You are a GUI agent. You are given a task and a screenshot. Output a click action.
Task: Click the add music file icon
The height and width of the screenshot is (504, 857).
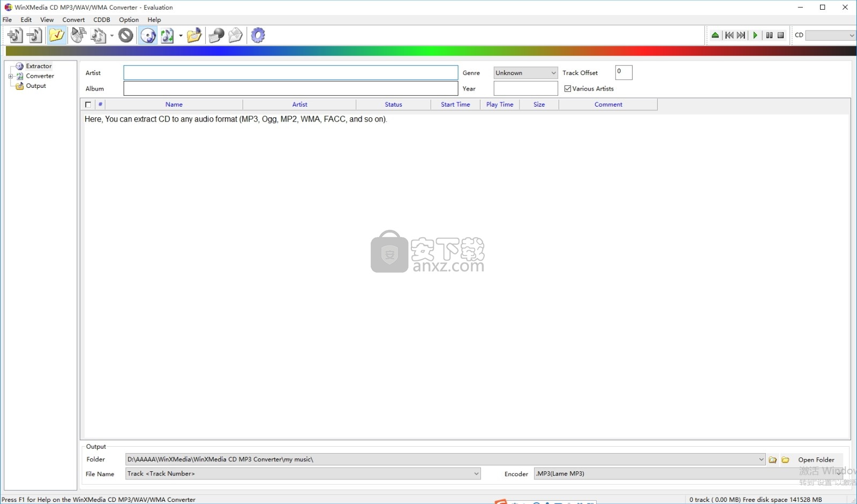click(x=15, y=35)
